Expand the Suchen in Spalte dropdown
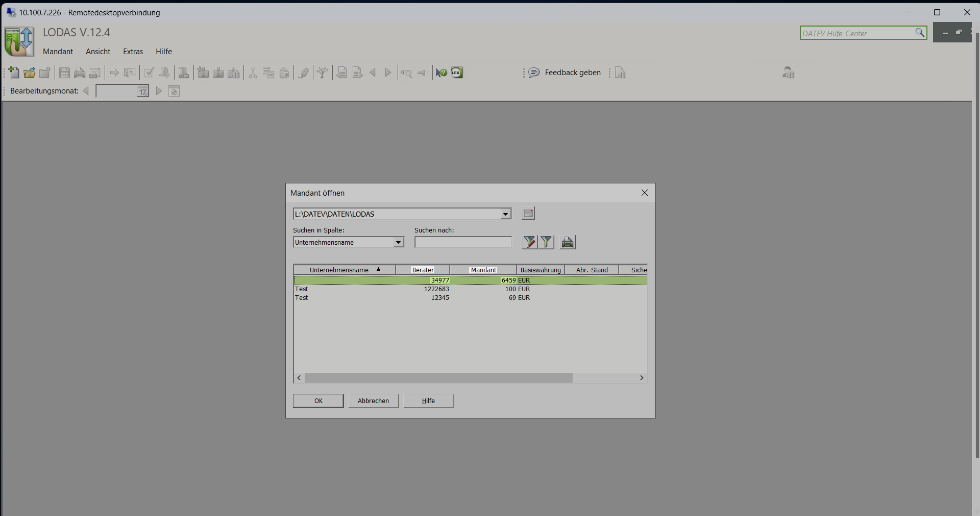Image resolution: width=980 pixels, height=516 pixels. point(398,243)
